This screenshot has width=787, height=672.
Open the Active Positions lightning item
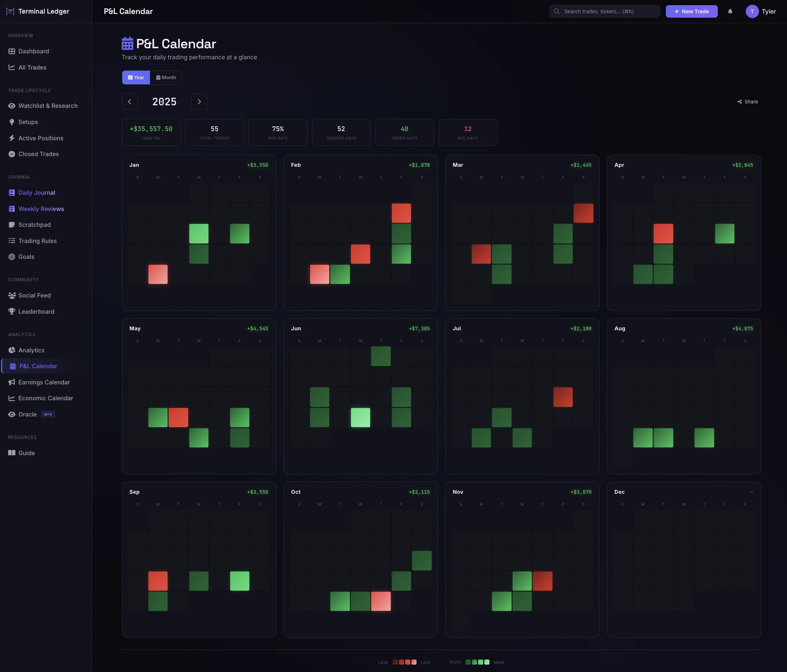41,138
